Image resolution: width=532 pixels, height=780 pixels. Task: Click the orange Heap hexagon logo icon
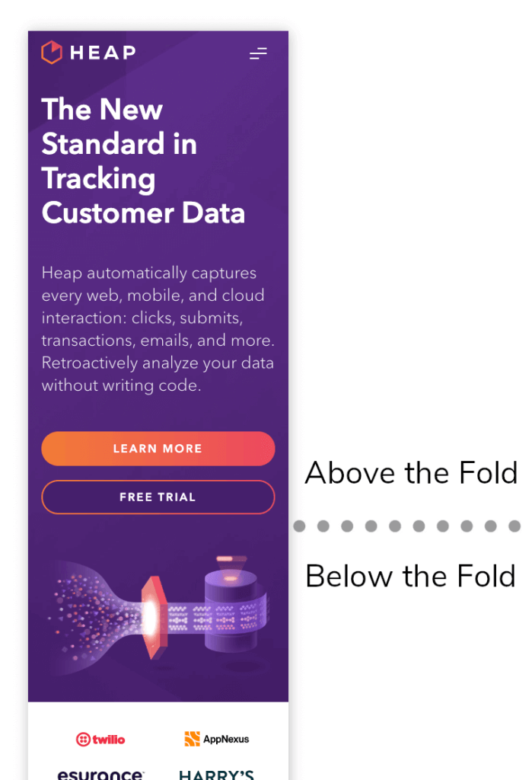[52, 53]
